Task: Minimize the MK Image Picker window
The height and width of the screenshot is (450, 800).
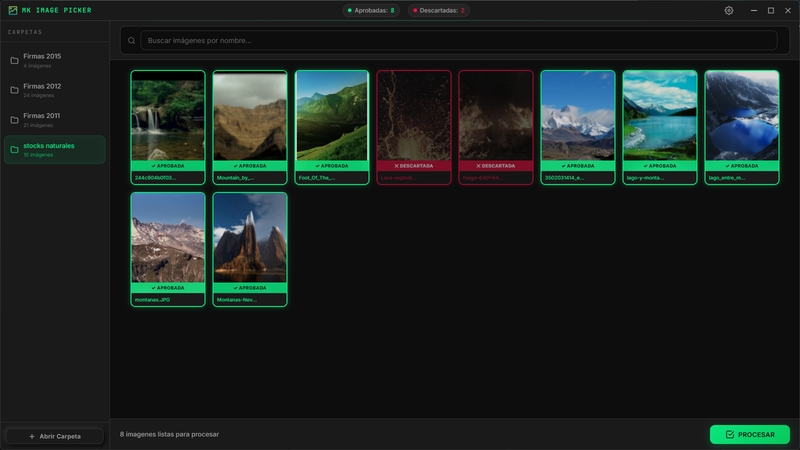Action: pyautogui.click(x=754, y=10)
